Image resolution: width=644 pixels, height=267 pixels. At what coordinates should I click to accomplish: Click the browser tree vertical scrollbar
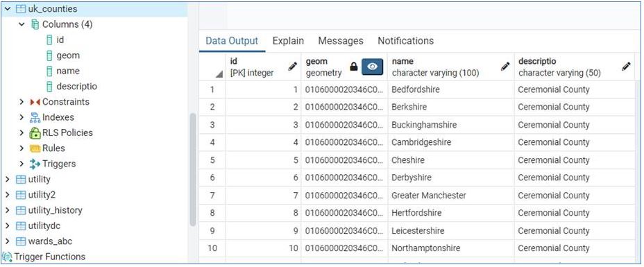pos(193,169)
